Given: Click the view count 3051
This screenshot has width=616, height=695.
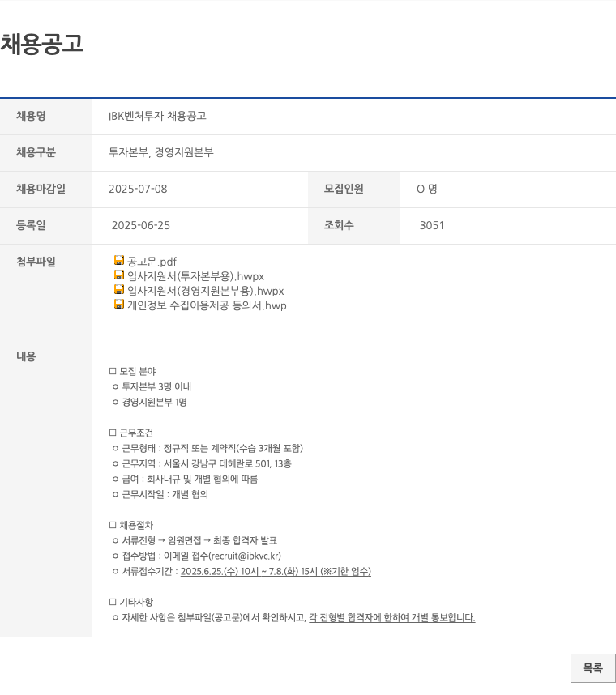Looking at the screenshot, I should (x=432, y=225).
